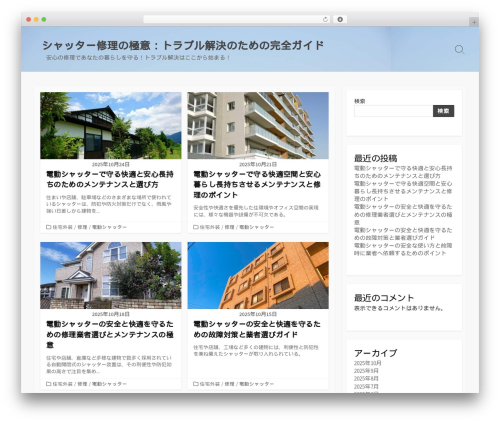500x423 pixels.
Task: Select 修理 category under October 18 post
Action: point(82,384)
